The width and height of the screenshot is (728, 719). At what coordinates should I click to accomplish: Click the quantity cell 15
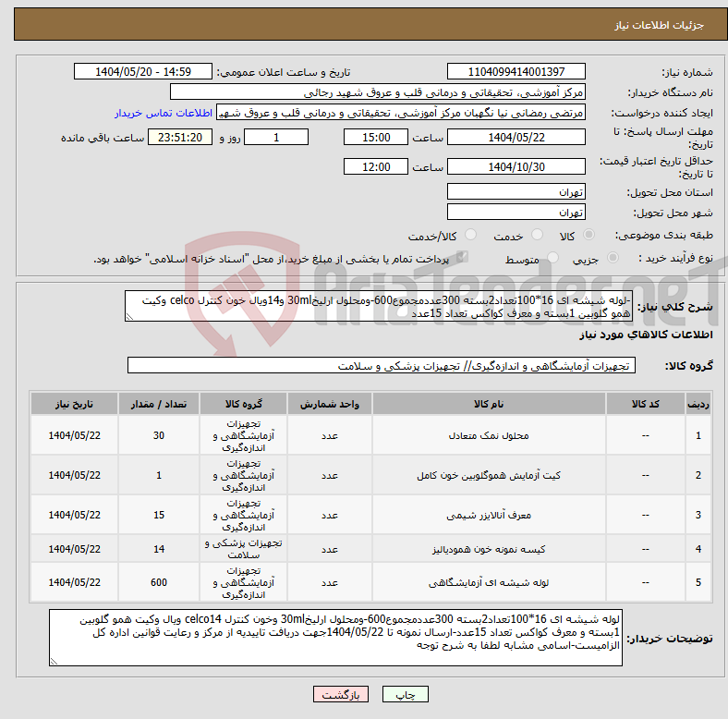click(x=159, y=515)
